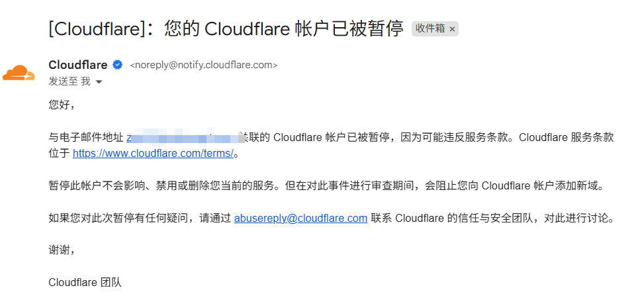644x304 pixels.
Task: Open the 收件箱 inbox label
Action: [x=430, y=28]
